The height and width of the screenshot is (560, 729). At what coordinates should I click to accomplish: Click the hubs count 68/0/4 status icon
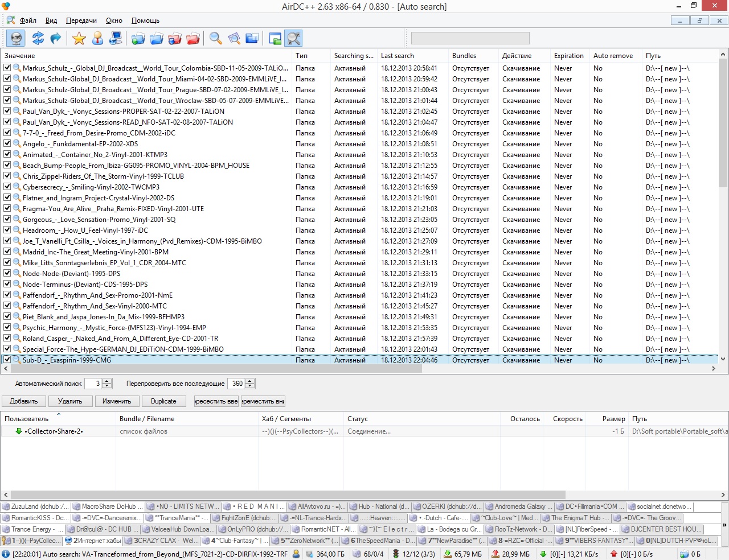(357, 554)
